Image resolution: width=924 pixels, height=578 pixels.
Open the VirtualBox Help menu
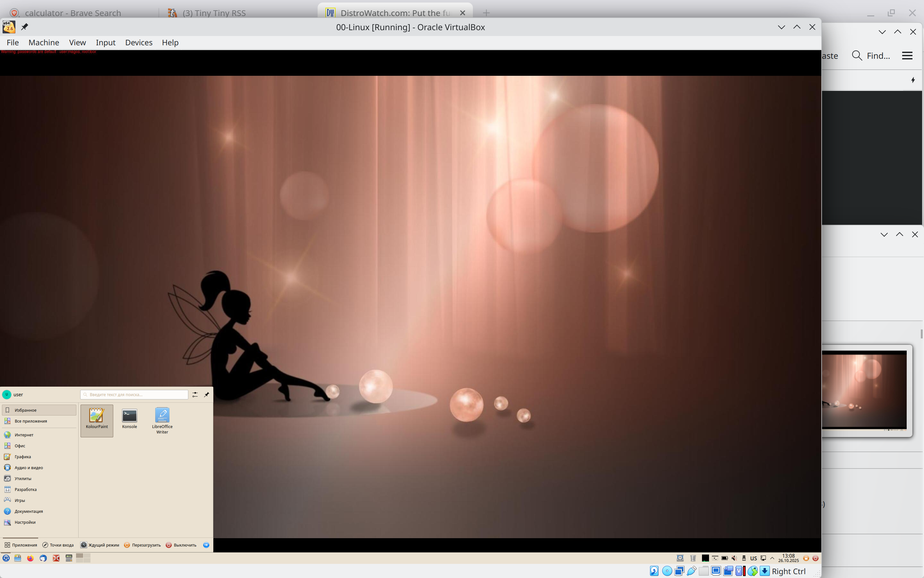point(170,42)
